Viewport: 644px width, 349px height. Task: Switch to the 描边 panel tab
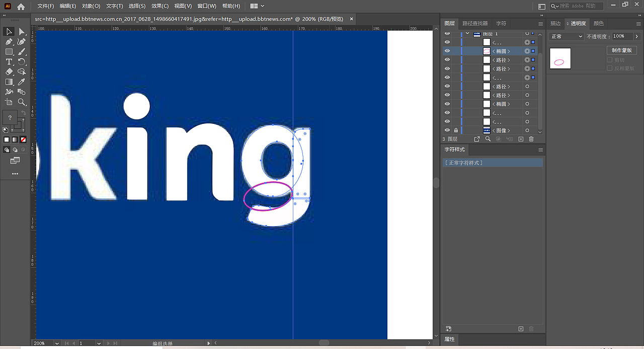(555, 24)
